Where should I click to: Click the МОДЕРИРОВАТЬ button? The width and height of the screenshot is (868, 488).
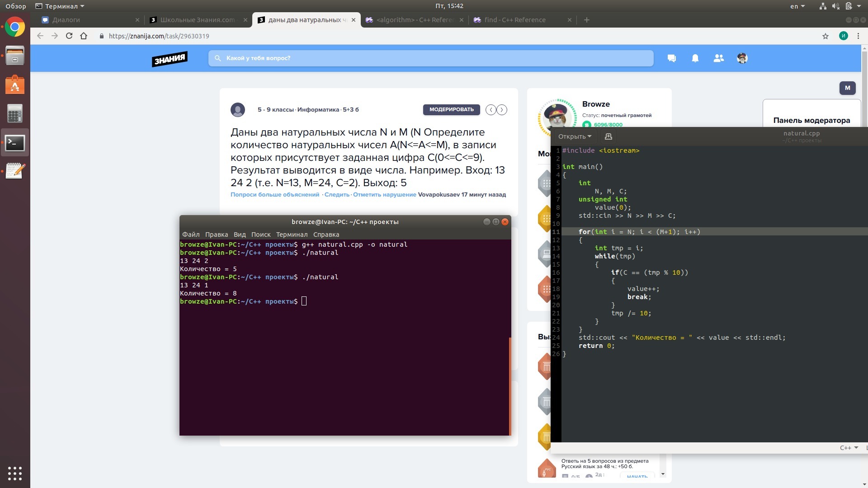(451, 110)
